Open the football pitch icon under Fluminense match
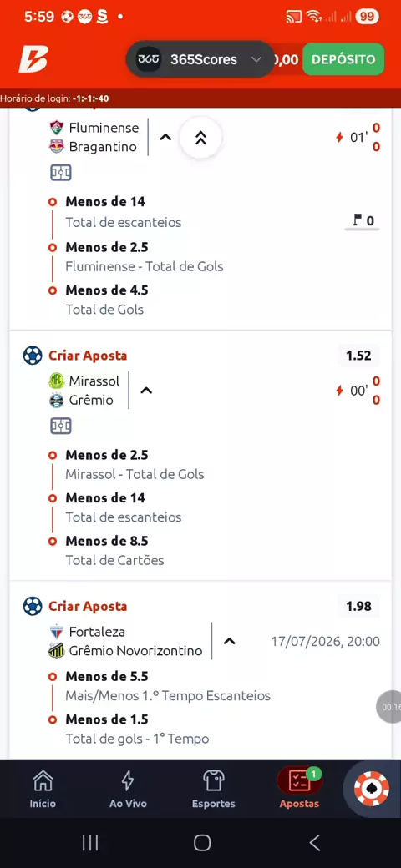This screenshot has width=401, height=868. tap(61, 173)
